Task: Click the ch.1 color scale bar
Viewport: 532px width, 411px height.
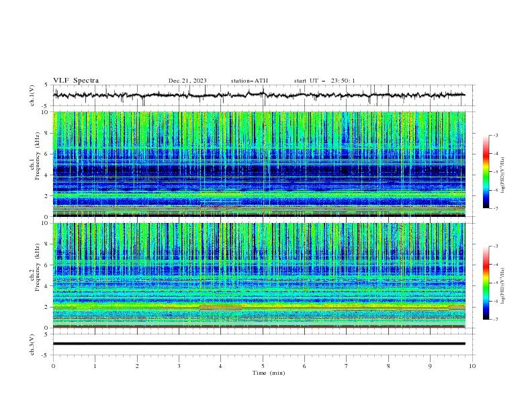Action: (486, 172)
